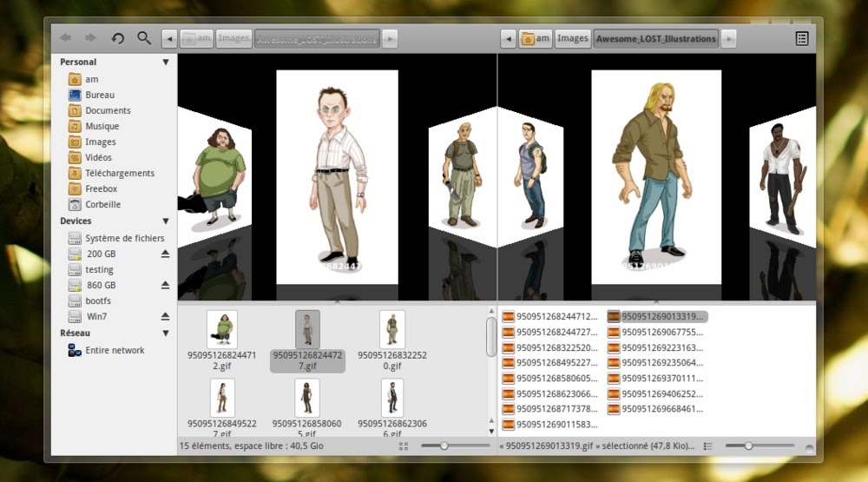Switch left pane to icon grid view
The height and width of the screenshot is (482, 868).
tap(403, 446)
